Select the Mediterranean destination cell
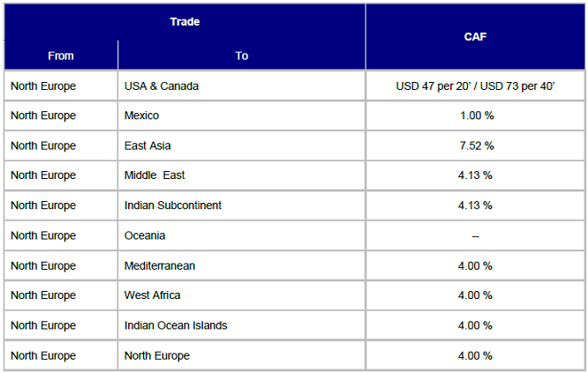This screenshot has width=588, height=373. 242,266
